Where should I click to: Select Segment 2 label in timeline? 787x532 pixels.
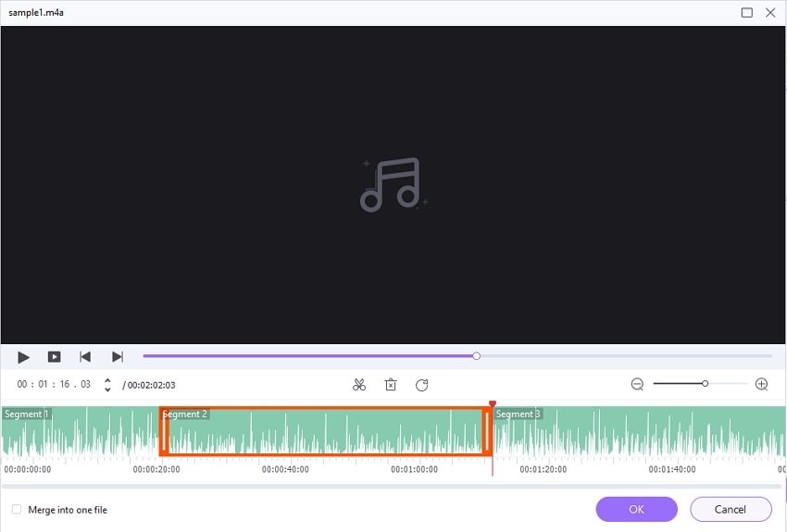pos(184,414)
